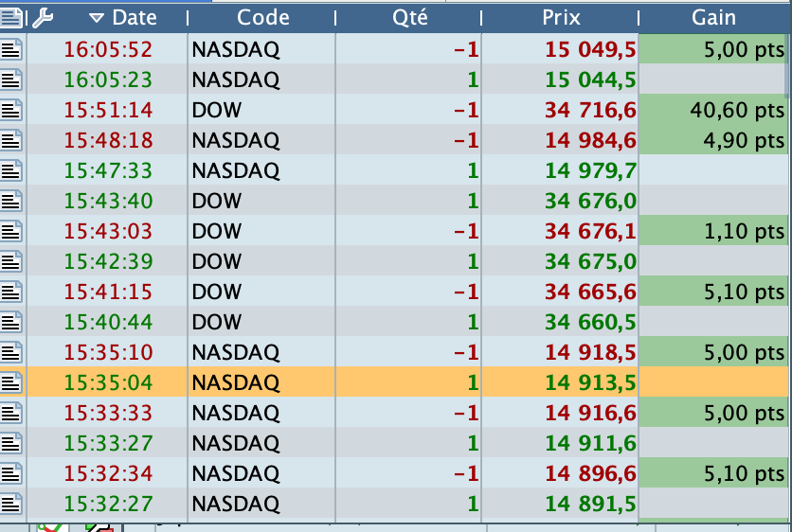This screenshot has width=792, height=532.
Task: Click the price 34 716,6
Action: click(x=590, y=110)
